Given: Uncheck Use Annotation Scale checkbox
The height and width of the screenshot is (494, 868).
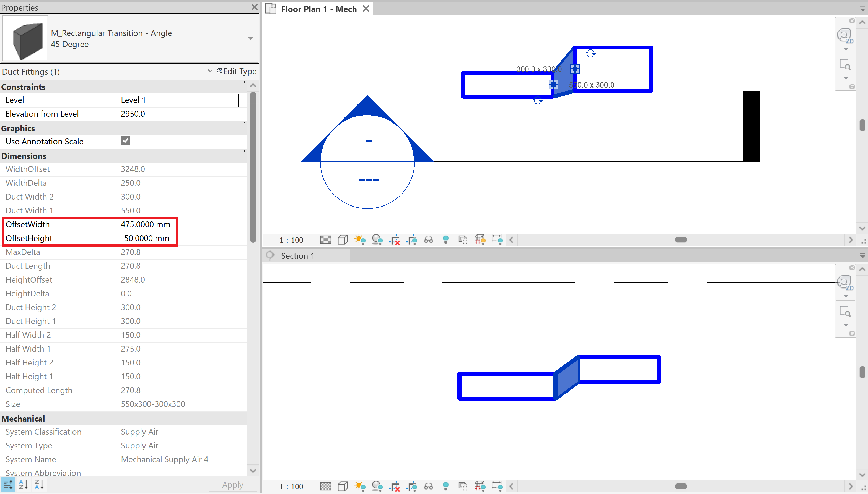Looking at the screenshot, I should [x=125, y=141].
